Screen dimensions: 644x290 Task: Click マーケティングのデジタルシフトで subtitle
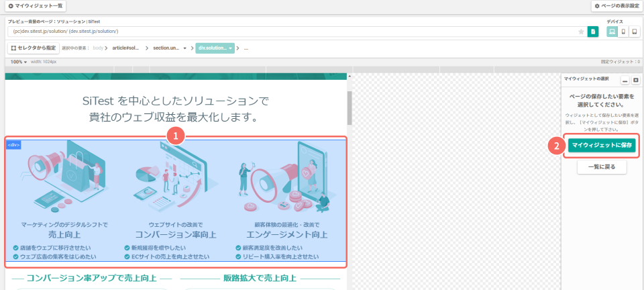click(64, 225)
